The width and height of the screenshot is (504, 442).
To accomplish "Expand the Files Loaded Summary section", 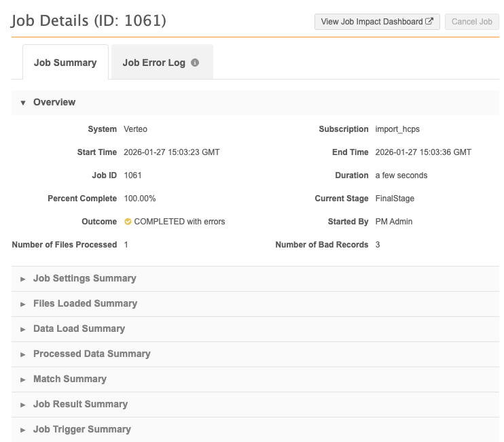I will coord(85,303).
